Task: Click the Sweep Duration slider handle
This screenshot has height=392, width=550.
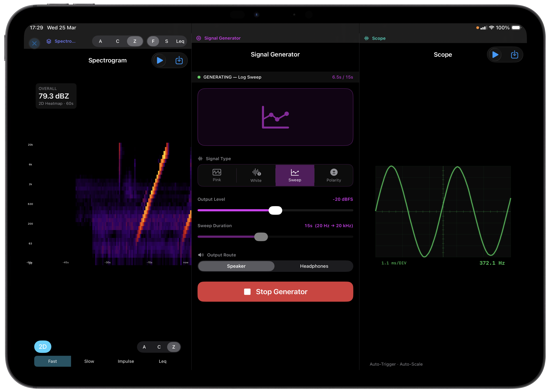Action: click(261, 237)
